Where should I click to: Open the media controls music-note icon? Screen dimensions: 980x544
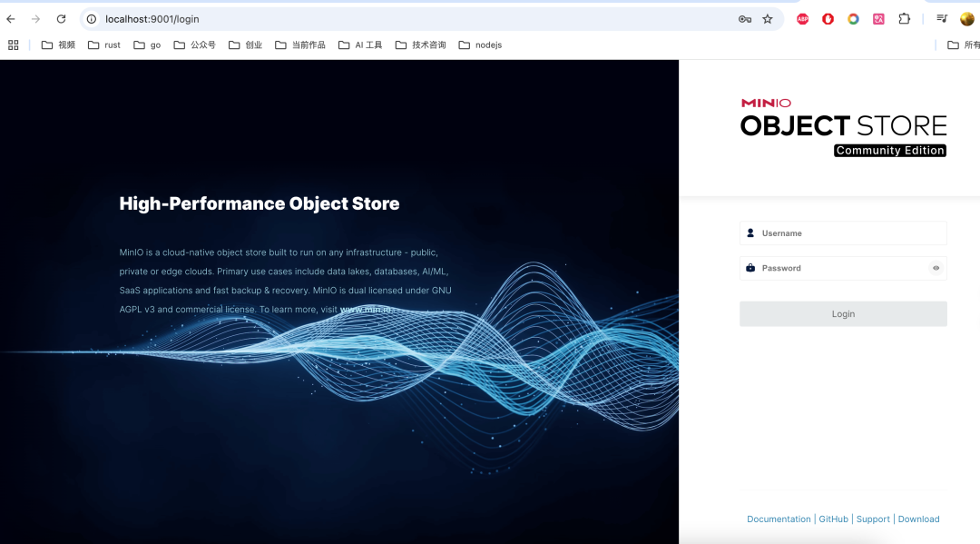(942, 19)
